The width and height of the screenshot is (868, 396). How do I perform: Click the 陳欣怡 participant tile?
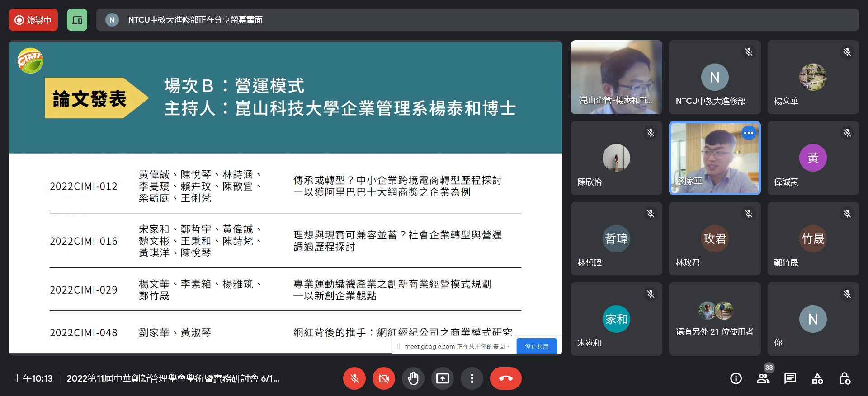pos(616,158)
